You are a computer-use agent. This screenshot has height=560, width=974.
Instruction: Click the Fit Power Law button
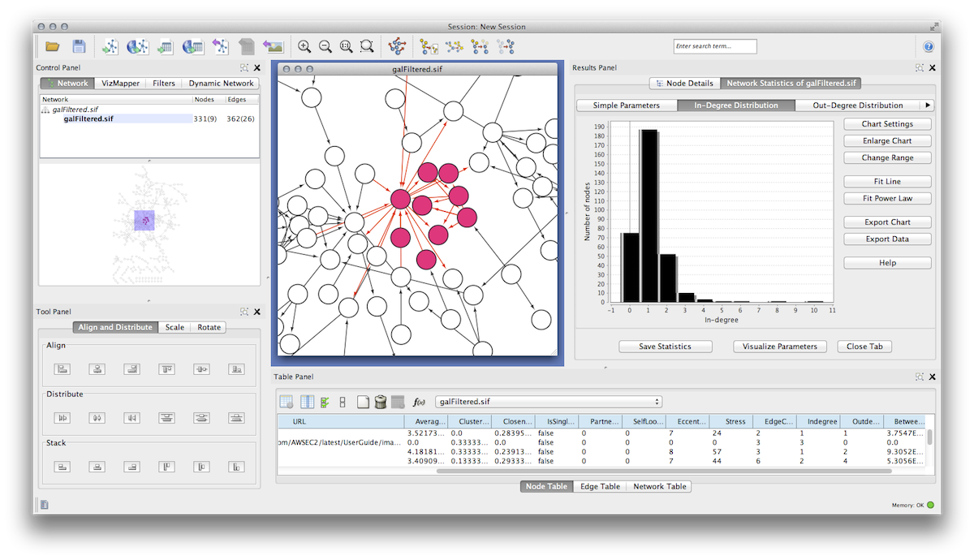887,199
